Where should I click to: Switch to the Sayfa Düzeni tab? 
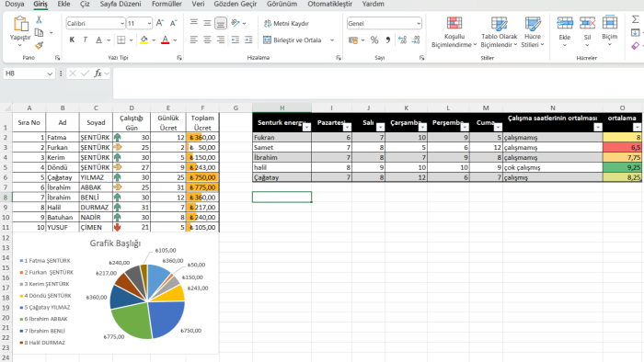click(121, 4)
